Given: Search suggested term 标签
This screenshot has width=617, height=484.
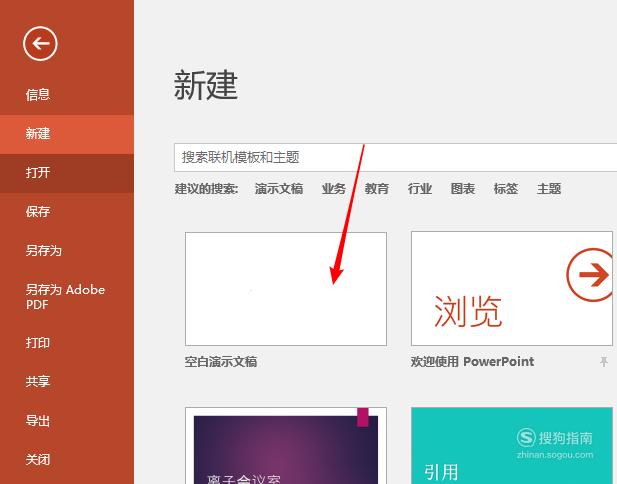Looking at the screenshot, I should 506,189.
